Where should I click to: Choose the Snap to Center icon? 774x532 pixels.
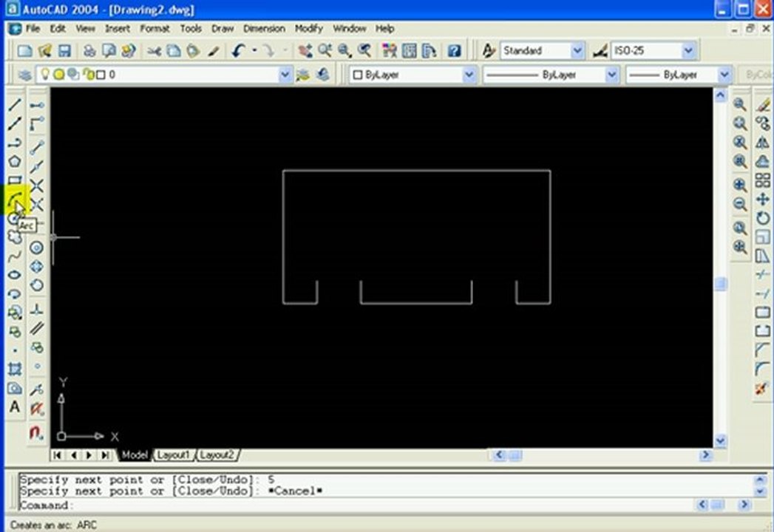(37, 248)
